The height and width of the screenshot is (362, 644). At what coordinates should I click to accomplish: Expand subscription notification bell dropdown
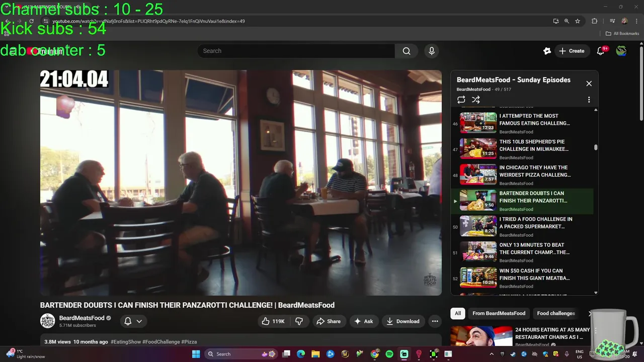[133, 321]
